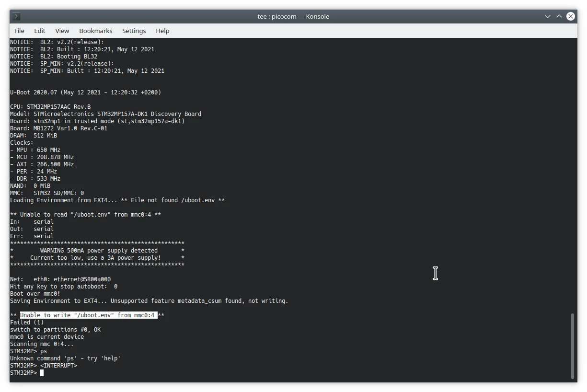Image resolution: width=587 pixels, height=392 pixels.
Task: Click the 'CPU: STM32MP157AAC Rev.B' line
Action: [x=50, y=107]
